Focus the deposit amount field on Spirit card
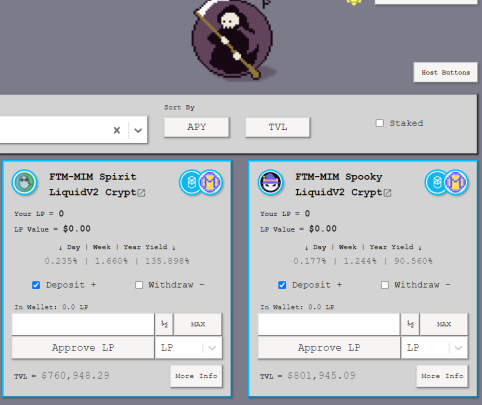This screenshot has height=405, width=482. (x=83, y=324)
